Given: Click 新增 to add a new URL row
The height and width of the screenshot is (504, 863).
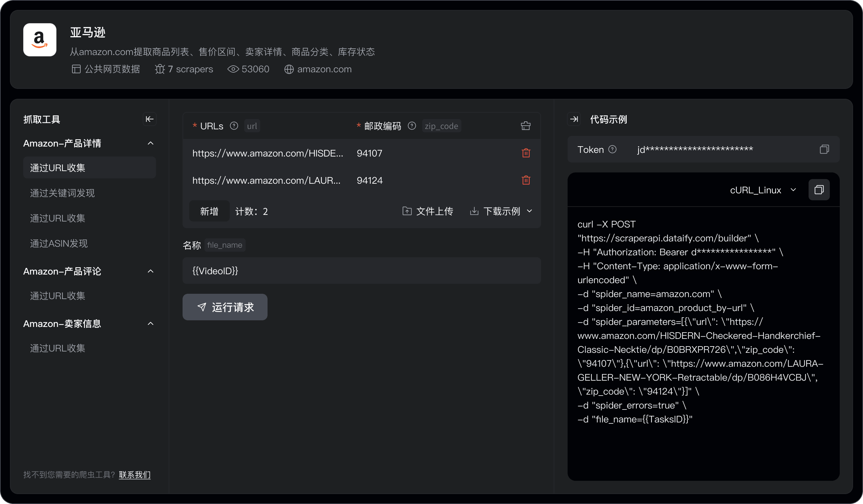Looking at the screenshot, I should pos(209,211).
